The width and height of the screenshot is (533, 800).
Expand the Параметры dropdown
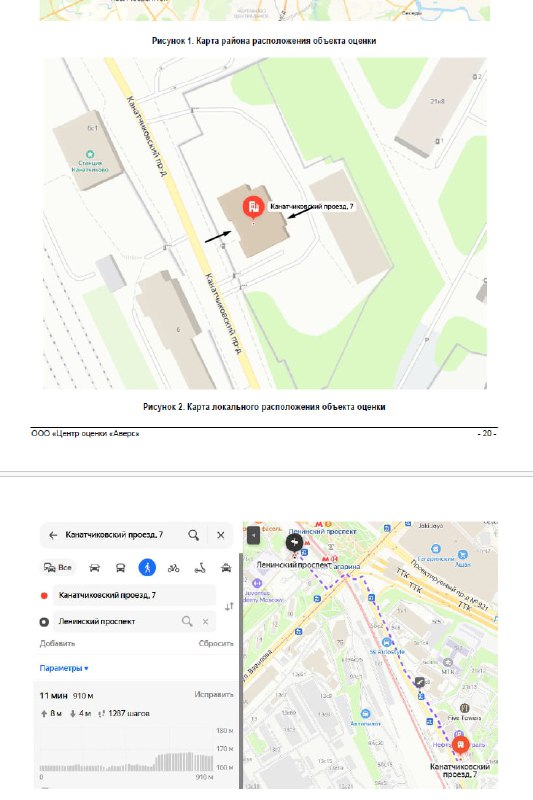64,668
